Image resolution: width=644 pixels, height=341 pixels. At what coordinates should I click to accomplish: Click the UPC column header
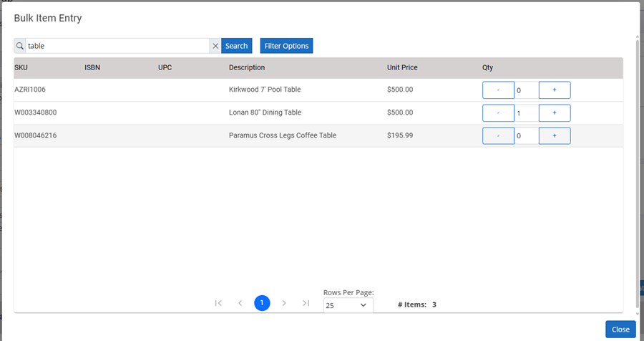(165, 67)
